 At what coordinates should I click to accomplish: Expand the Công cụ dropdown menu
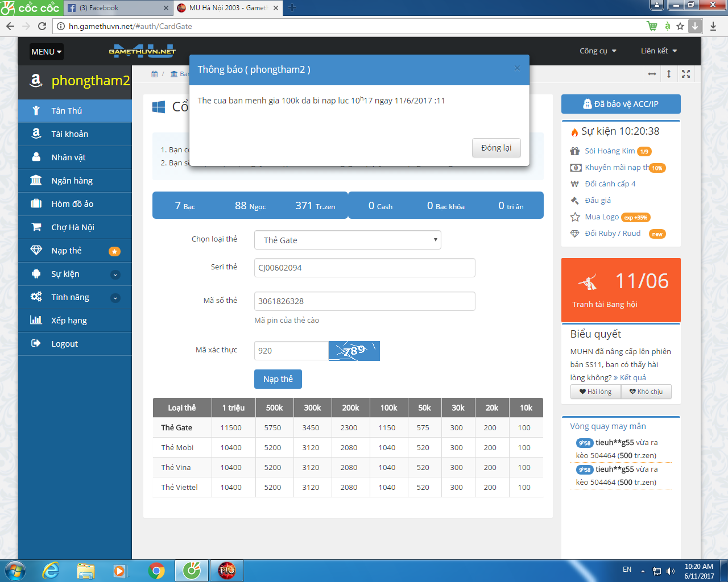pos(597,51)
